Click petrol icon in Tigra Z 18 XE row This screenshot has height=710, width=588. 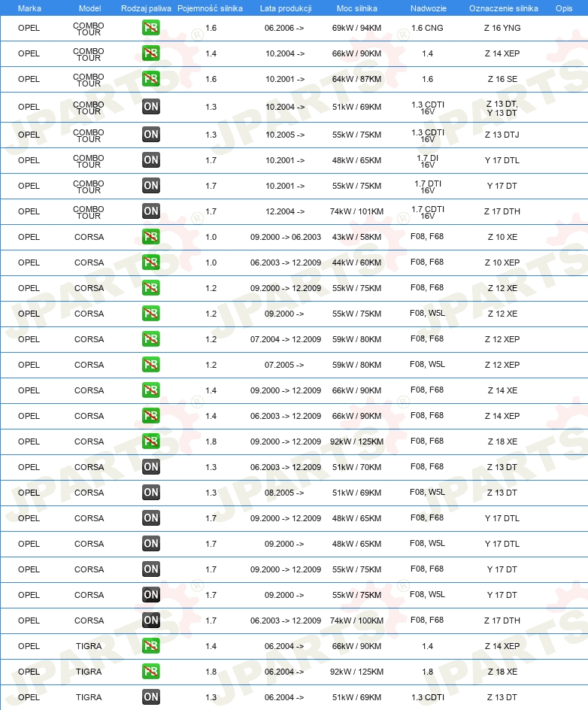coord(150,672)
